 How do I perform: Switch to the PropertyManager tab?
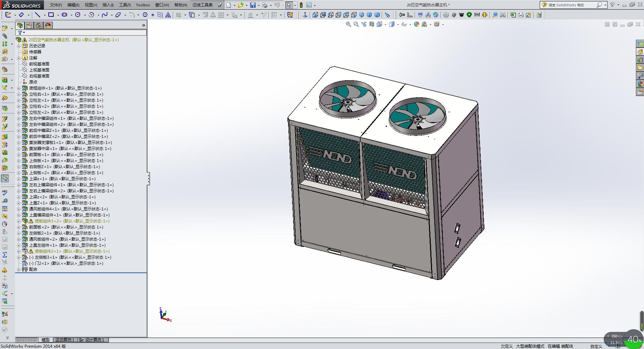coord(29,26)
